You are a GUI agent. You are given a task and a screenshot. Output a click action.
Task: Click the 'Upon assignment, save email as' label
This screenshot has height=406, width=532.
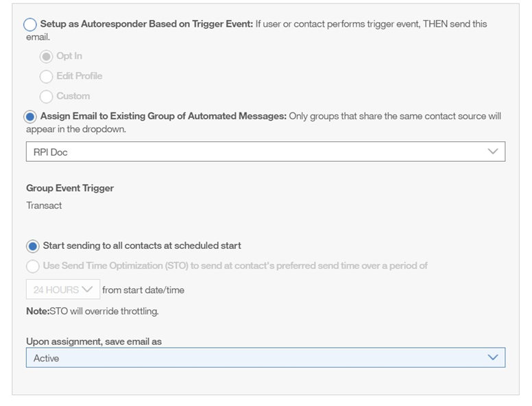pyautogui.click(x=94, y=341)
